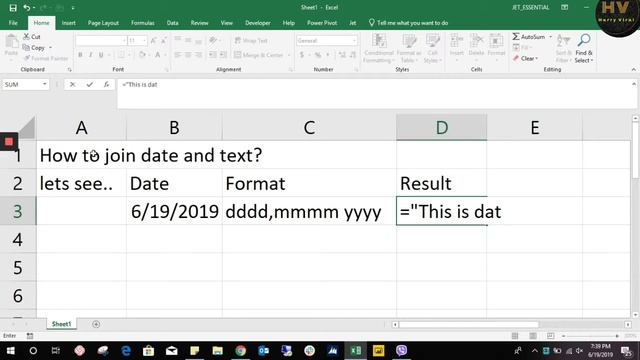Click Merge & Center button

pyautogui.click(x=259, y=55)
